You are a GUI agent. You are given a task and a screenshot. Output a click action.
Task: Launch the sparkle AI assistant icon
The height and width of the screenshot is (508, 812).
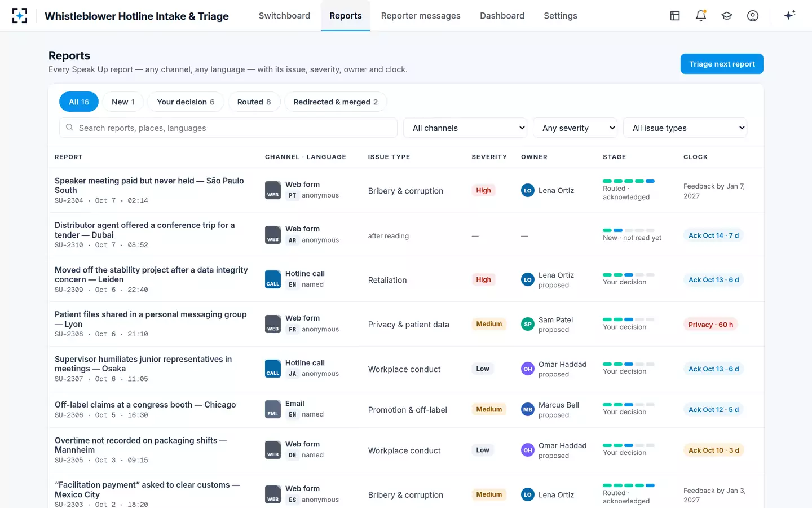[789, 15]
